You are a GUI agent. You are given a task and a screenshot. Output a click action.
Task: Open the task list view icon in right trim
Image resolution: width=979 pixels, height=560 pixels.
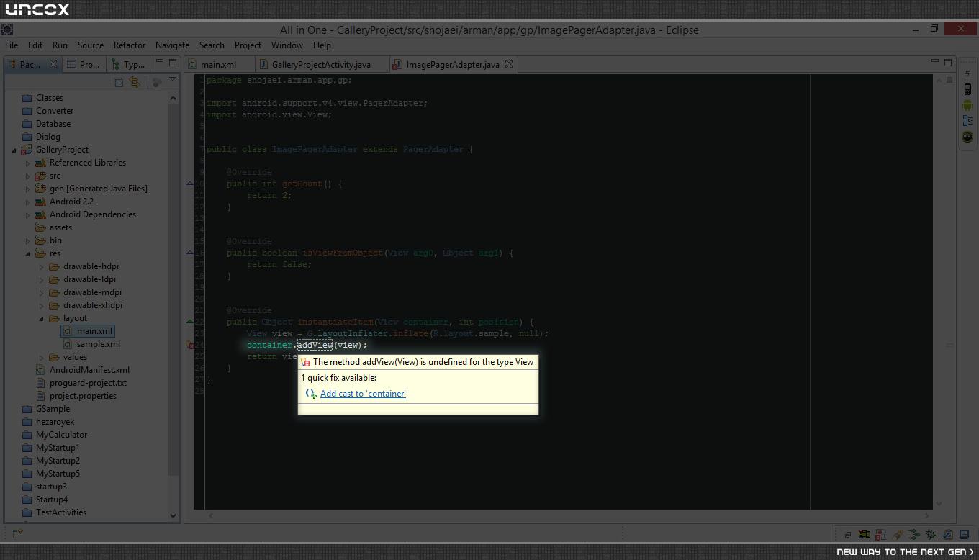[967, 121]
